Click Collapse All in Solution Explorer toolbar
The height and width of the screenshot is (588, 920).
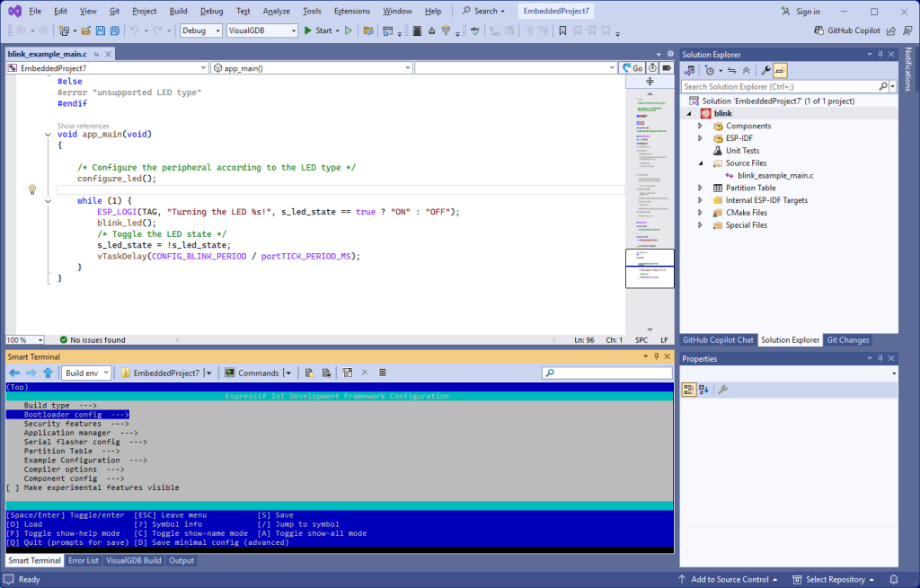coord(745,70)
